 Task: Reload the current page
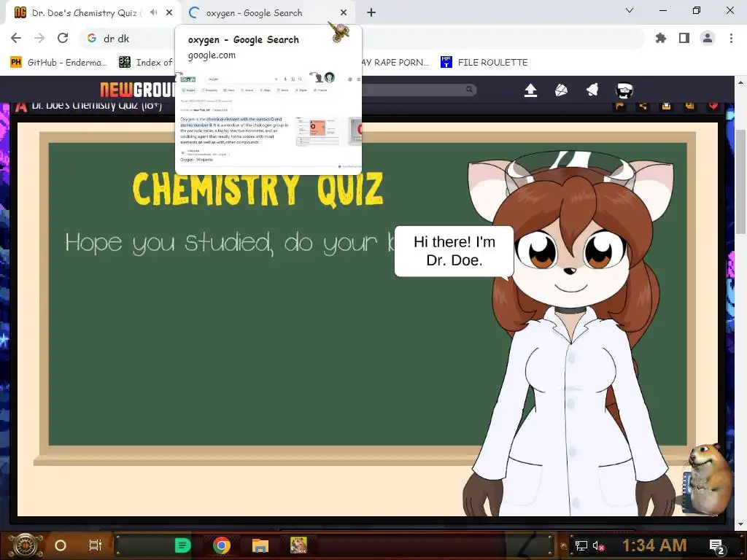[x=63, y=38]
